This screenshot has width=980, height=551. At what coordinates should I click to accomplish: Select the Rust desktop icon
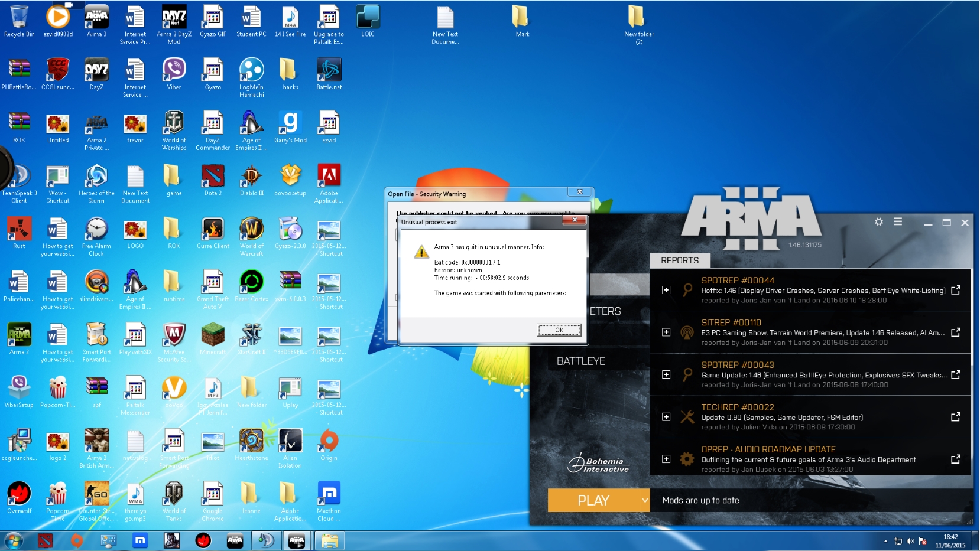(x=20, y=234)
